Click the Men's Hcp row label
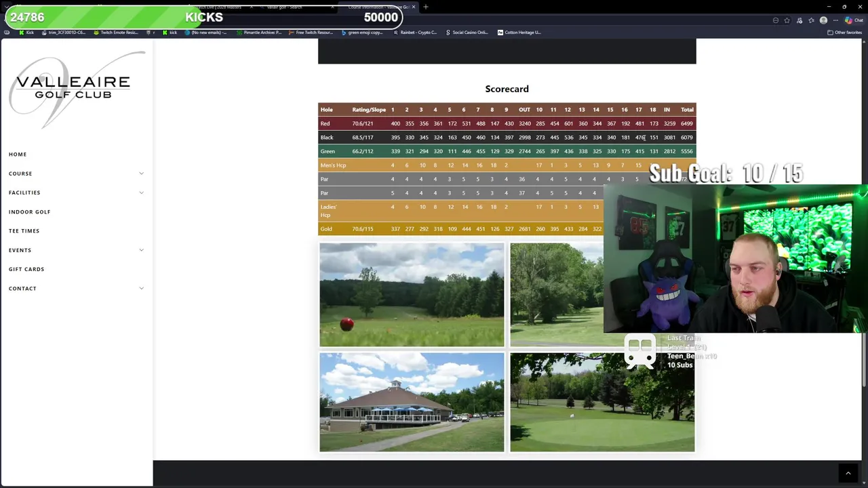This screenshot has height=488, width=868. pyautogui.click(x=333, y=165)
